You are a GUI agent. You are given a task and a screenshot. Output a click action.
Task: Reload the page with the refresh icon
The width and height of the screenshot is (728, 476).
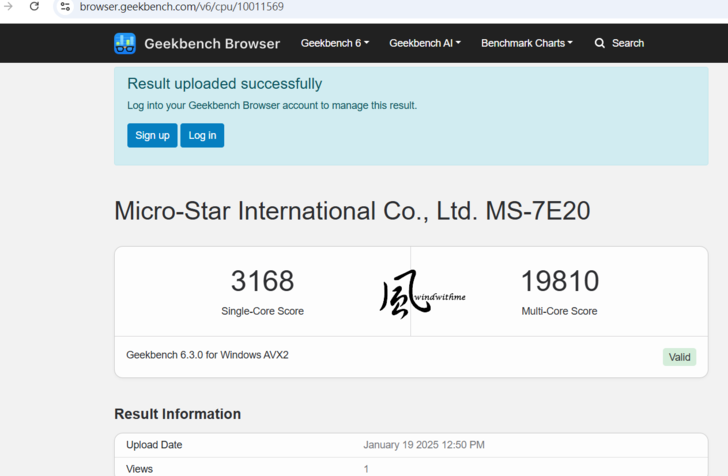click(x=34, y=6)
